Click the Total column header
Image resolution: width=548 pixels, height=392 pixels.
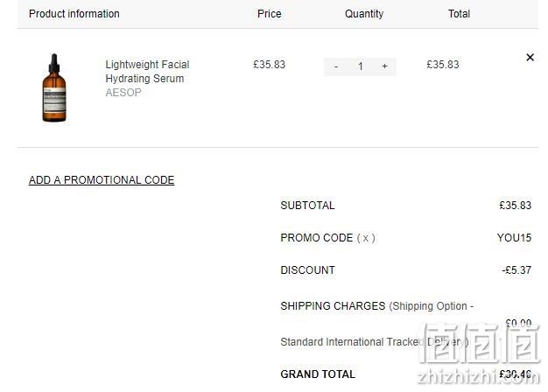(459, 14)
